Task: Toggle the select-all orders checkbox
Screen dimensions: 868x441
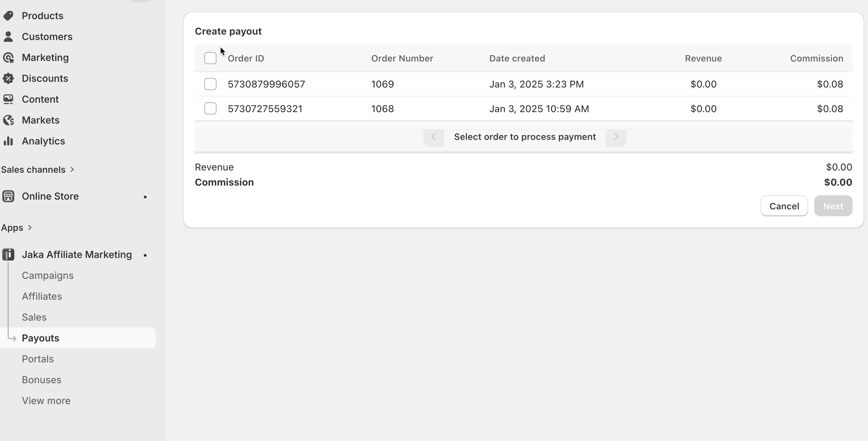Action: tap(210, 58)
